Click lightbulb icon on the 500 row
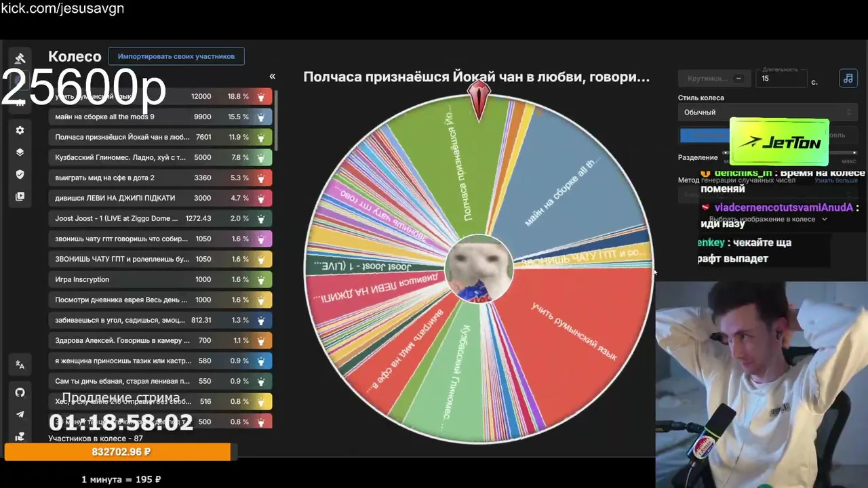 [x=261, y=422]
